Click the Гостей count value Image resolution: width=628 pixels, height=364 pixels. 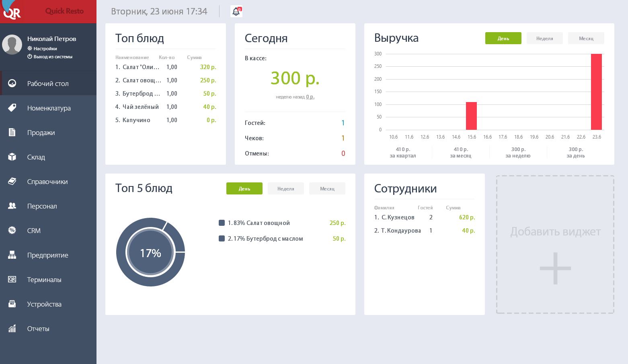[343, 123]
